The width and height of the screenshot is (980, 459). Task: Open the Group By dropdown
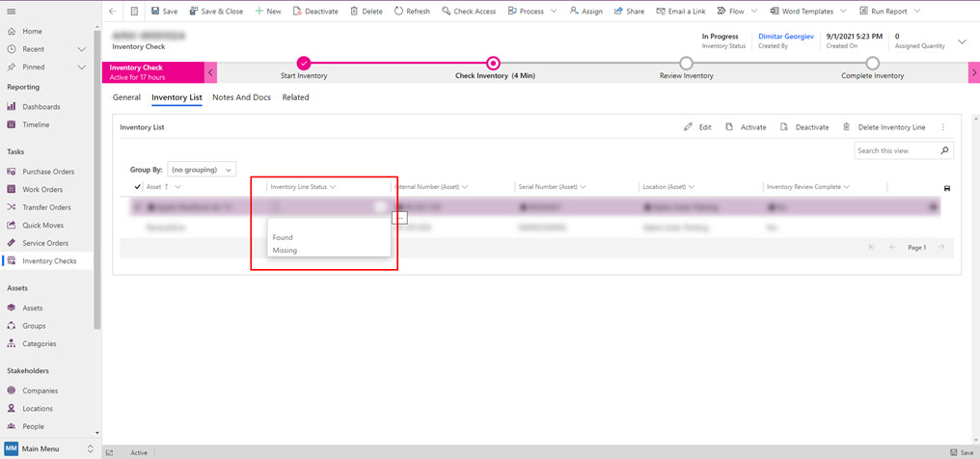pos(202,170)
